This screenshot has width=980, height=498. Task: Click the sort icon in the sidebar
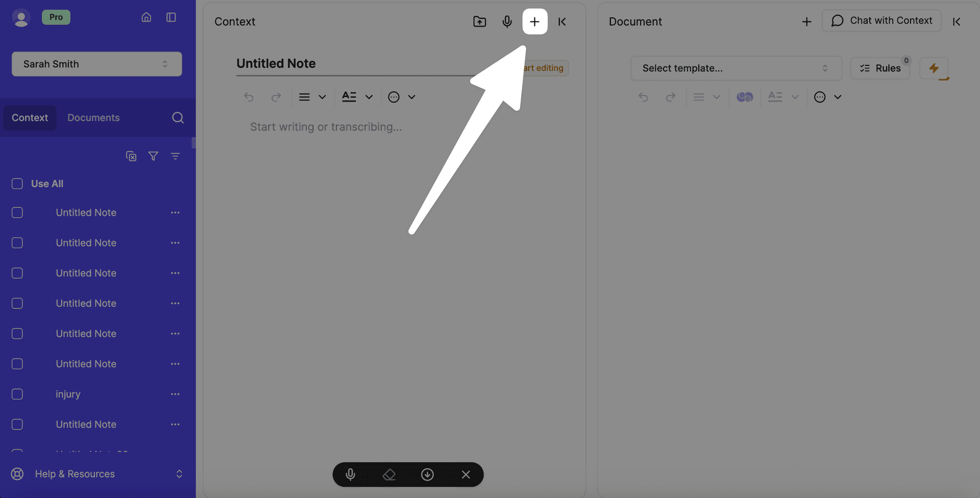pyautogui.click(x=175, y=156)
